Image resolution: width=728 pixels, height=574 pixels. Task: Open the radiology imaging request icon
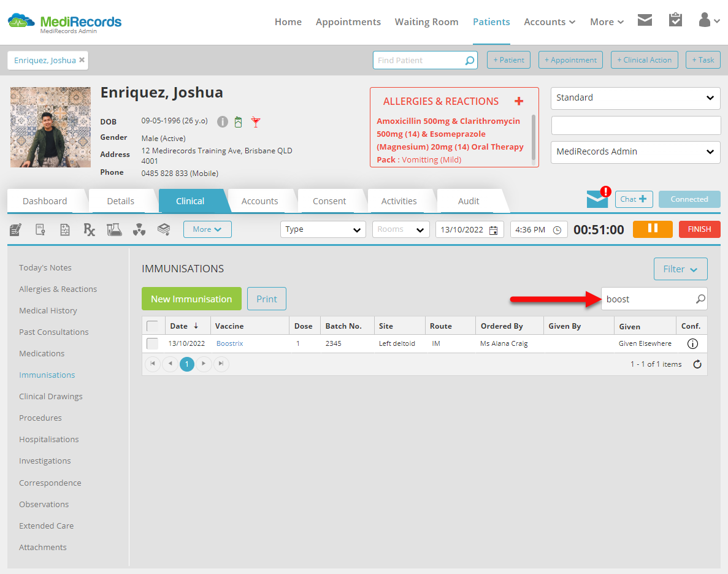tap(139, 229)
